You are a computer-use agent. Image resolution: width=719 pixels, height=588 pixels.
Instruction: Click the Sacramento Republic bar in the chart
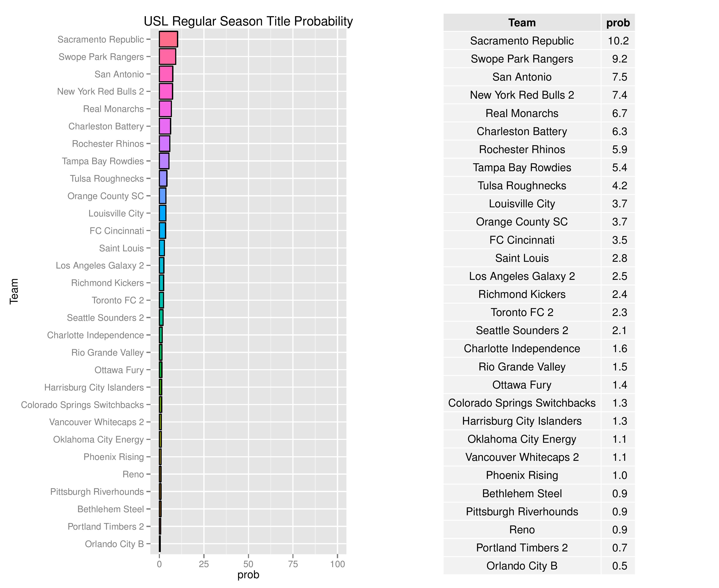tap(168, 39)
